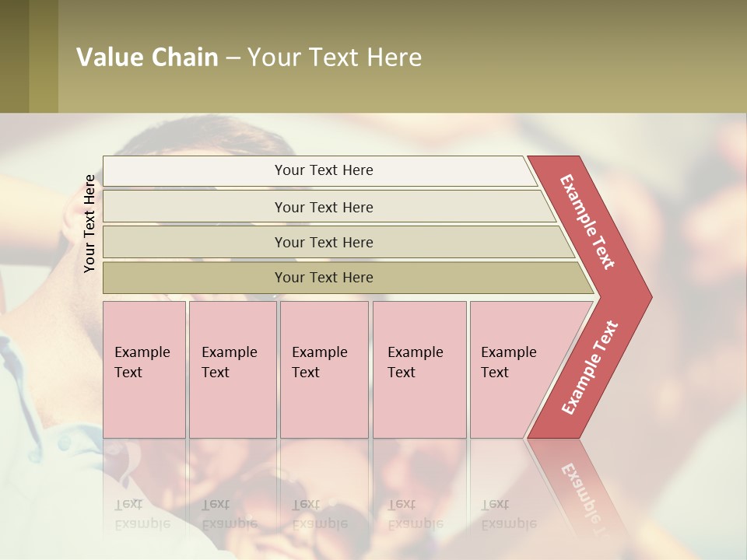Select the upper red chevron arm

click(x=589, y=222)
